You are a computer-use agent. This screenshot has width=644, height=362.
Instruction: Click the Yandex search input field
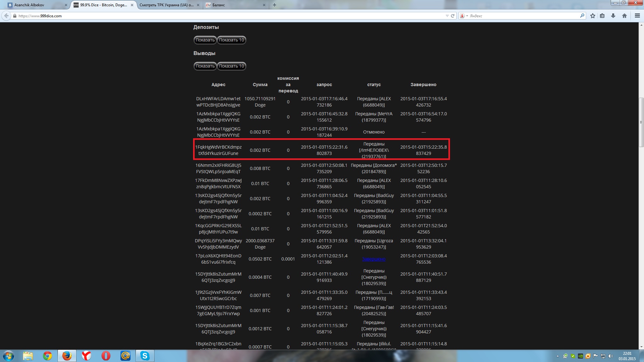pyautogui.click(x=522, y=16)
